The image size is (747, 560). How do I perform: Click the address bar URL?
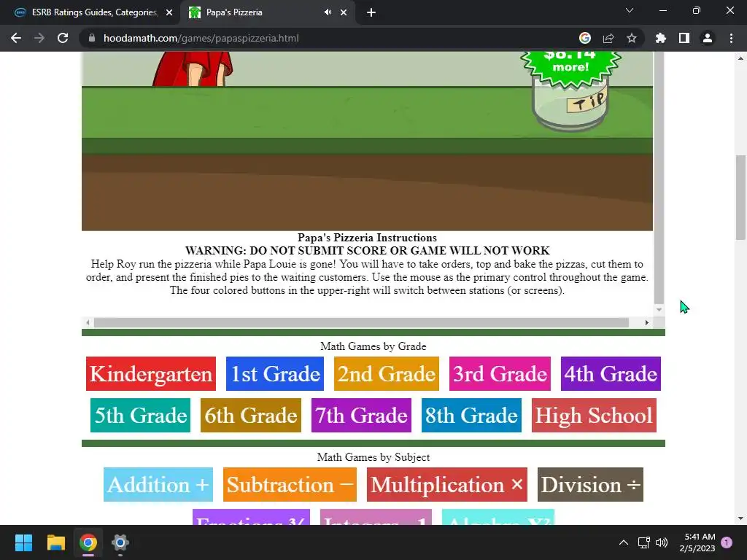pyautogui.click(x=201, y=38)
